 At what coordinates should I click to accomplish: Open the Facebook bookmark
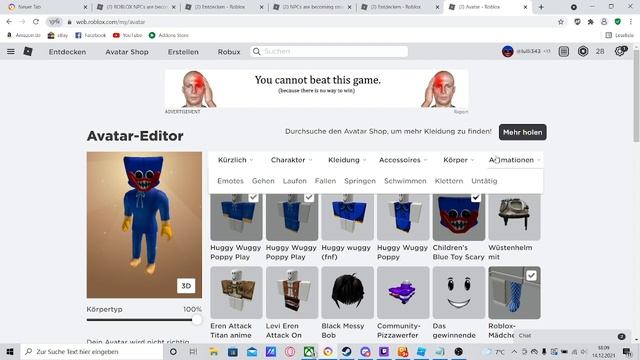coord(91,36)
